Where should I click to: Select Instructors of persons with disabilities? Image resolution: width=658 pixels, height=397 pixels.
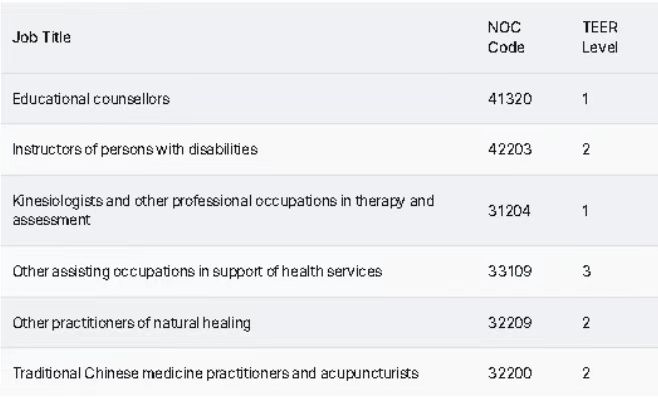point(135,149)
